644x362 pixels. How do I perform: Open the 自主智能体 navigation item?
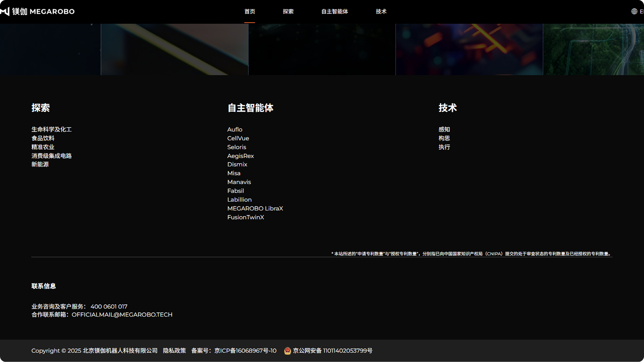click(x=335, y=11)
